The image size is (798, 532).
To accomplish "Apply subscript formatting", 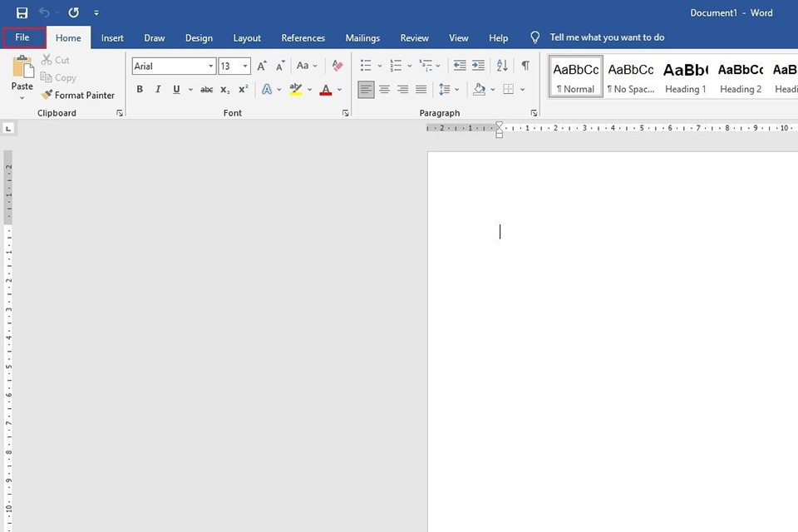I will click(224, 89).
